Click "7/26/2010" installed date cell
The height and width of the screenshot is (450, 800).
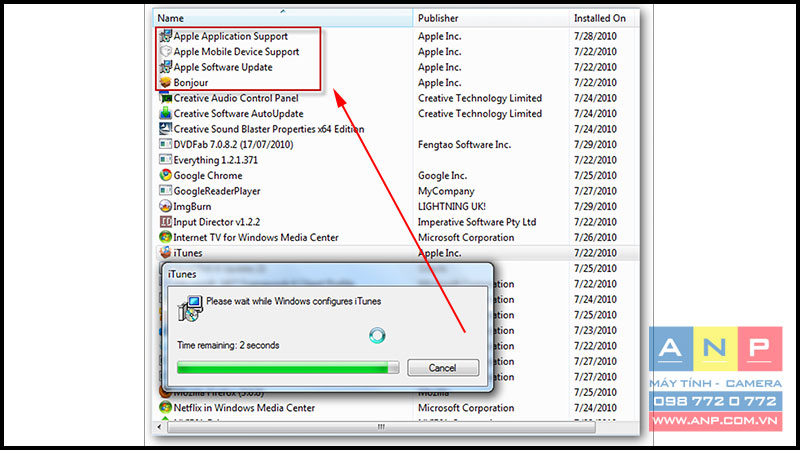tap(595, 237)
